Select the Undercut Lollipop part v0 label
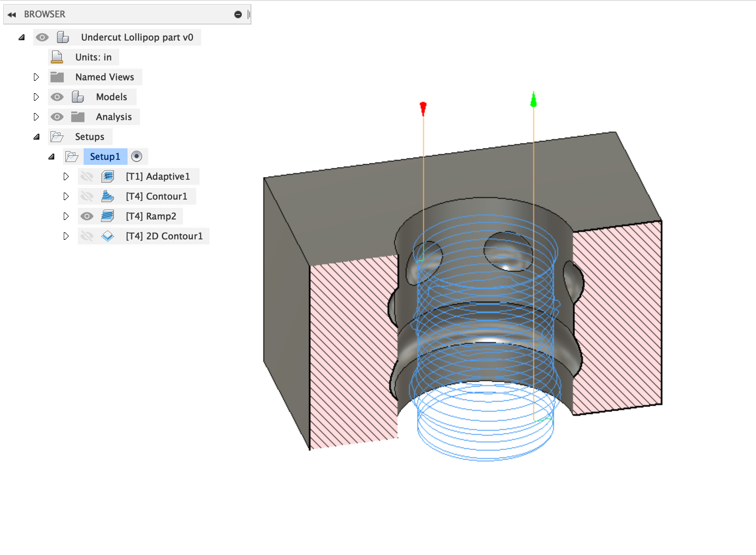The height and width of the screenshot is (555, 756). 137,37
